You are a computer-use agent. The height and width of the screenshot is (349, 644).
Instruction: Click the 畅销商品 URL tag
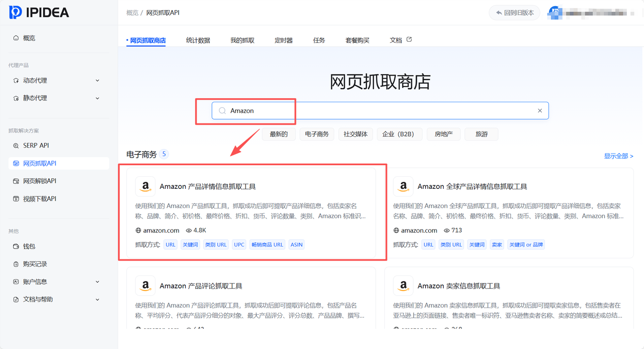click(267, 245)
